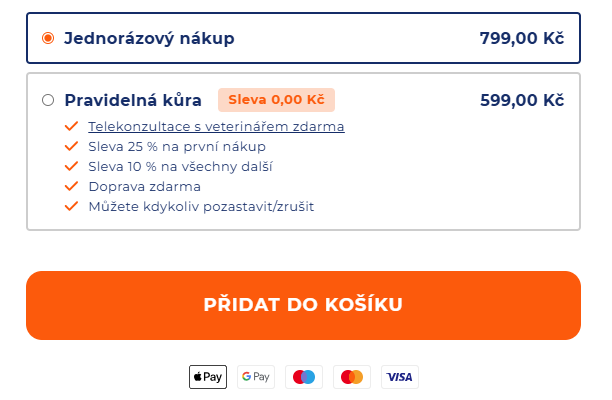Click the 799,00 Kč price

521,39
